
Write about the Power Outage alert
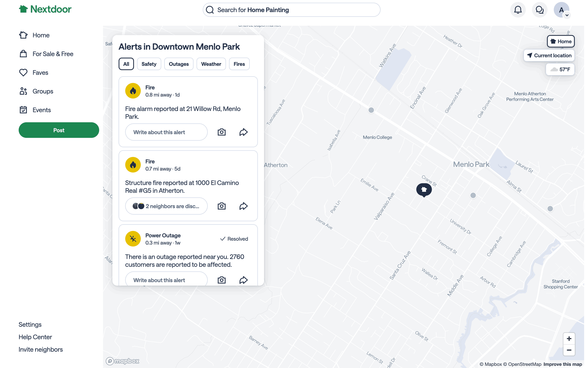[x=166, y=279]
